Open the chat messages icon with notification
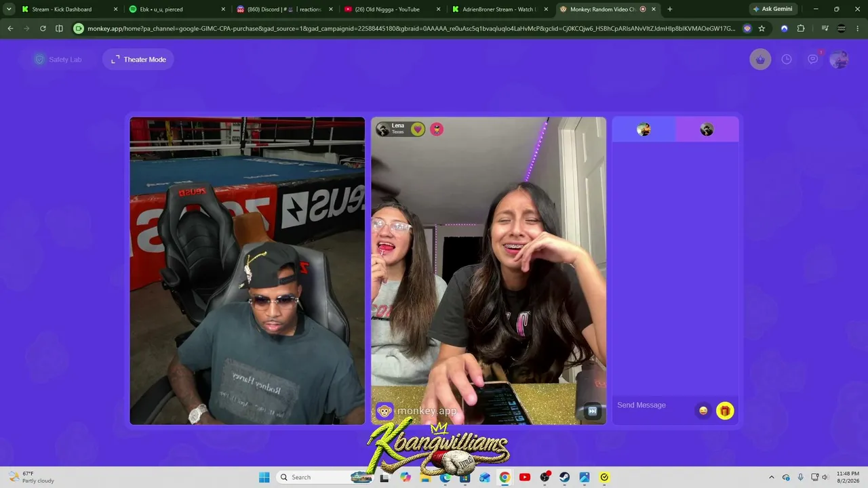868x488 pixels. coord(813,60)
